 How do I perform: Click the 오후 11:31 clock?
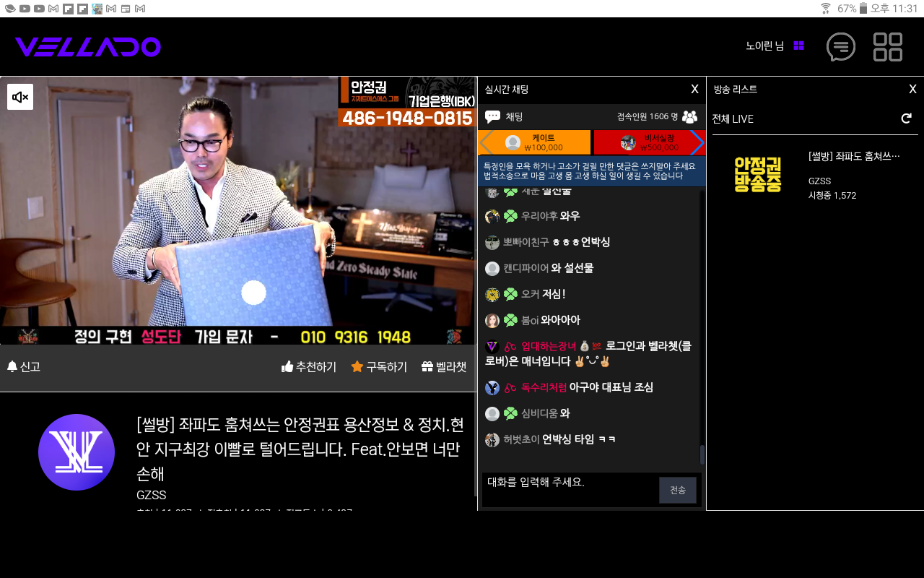coord(894,9)
